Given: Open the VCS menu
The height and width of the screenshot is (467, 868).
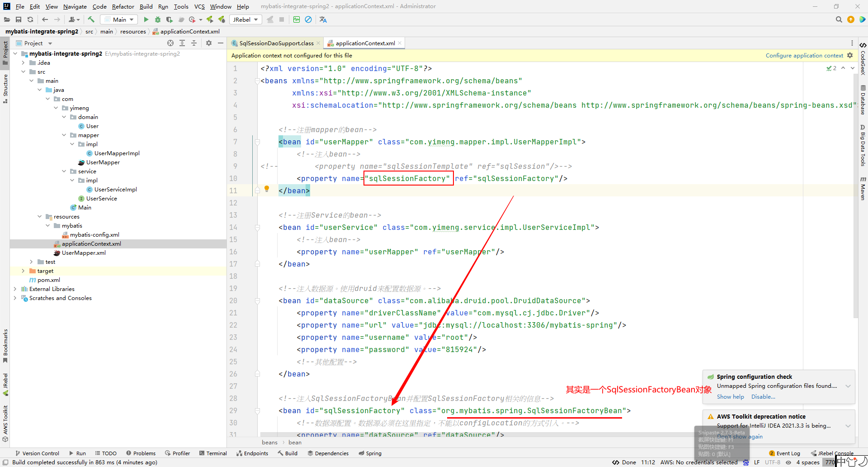Looking at the screenshot, I should point(199,6).
